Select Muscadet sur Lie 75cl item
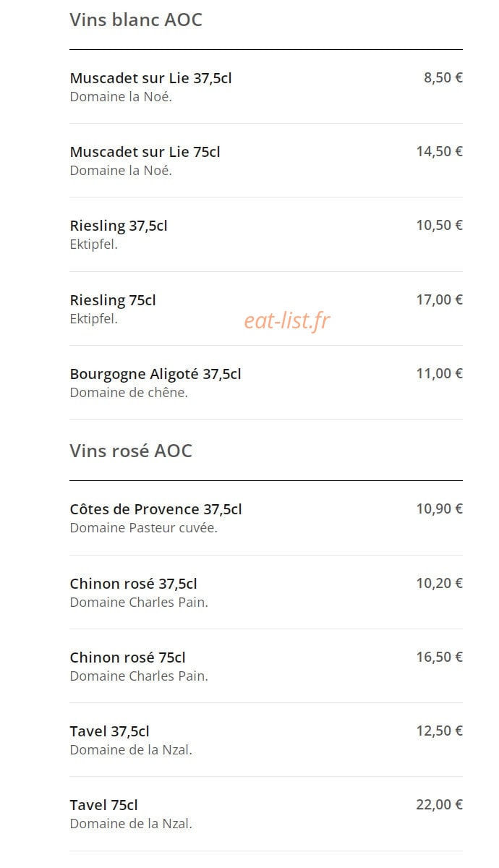Image resolution: width=499 pixels, height=868 pixels. [x=266, y=161]
